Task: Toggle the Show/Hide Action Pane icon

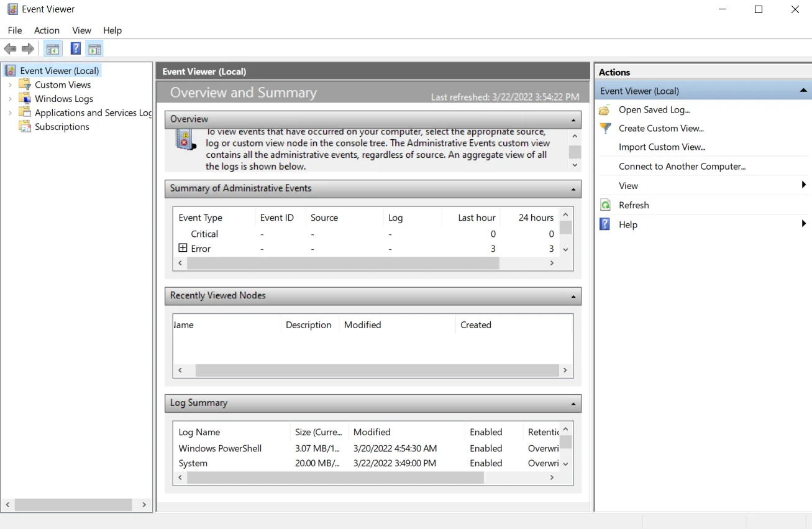Action: click(94, 48)
